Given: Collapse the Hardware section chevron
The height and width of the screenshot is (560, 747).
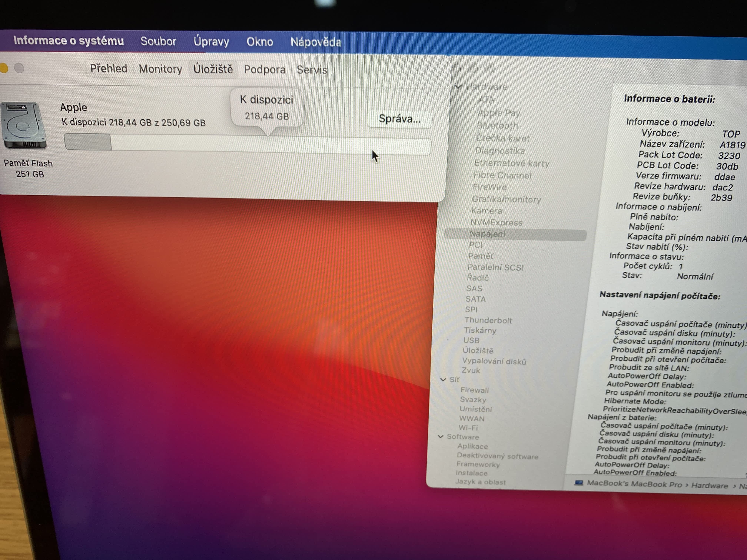Looking at the screenshot, I should [458, 86].
